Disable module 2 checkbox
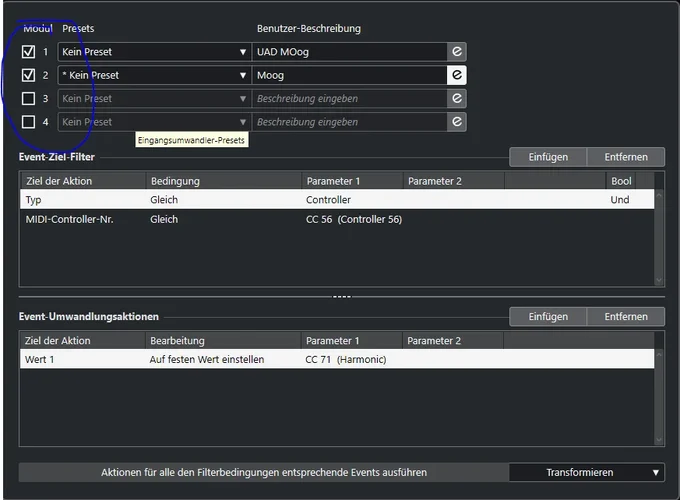Viewport: 680px width, 500px height. (x=28, y=75)
